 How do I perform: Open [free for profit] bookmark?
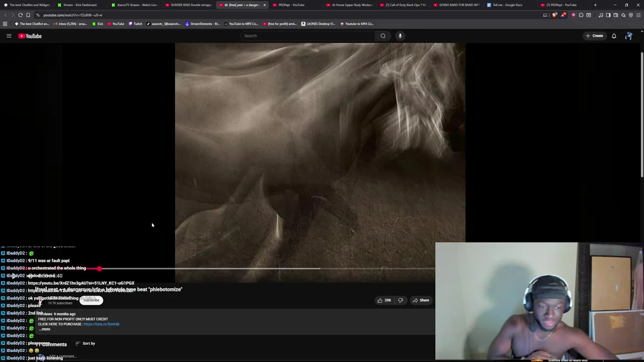pos(280,24)
